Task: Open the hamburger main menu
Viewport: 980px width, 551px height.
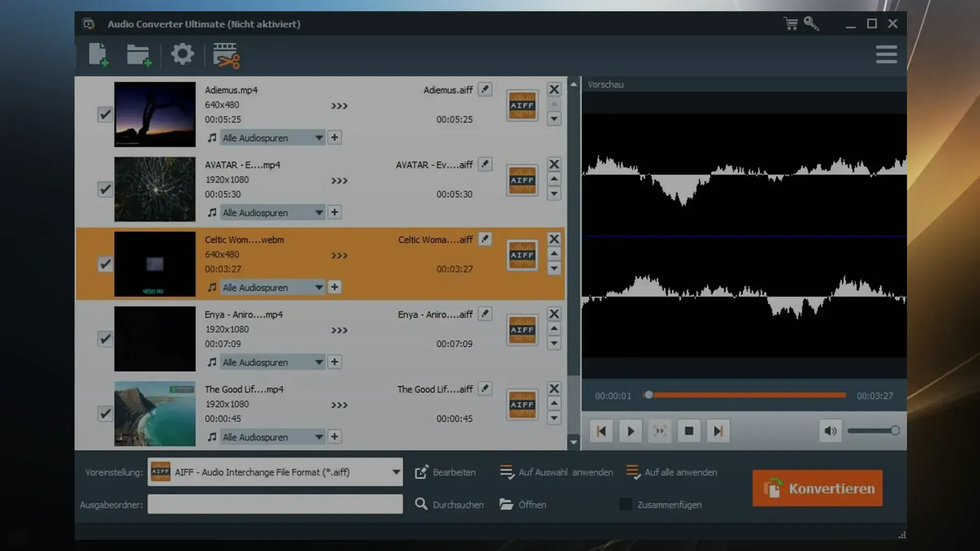Action: [886, 54]
